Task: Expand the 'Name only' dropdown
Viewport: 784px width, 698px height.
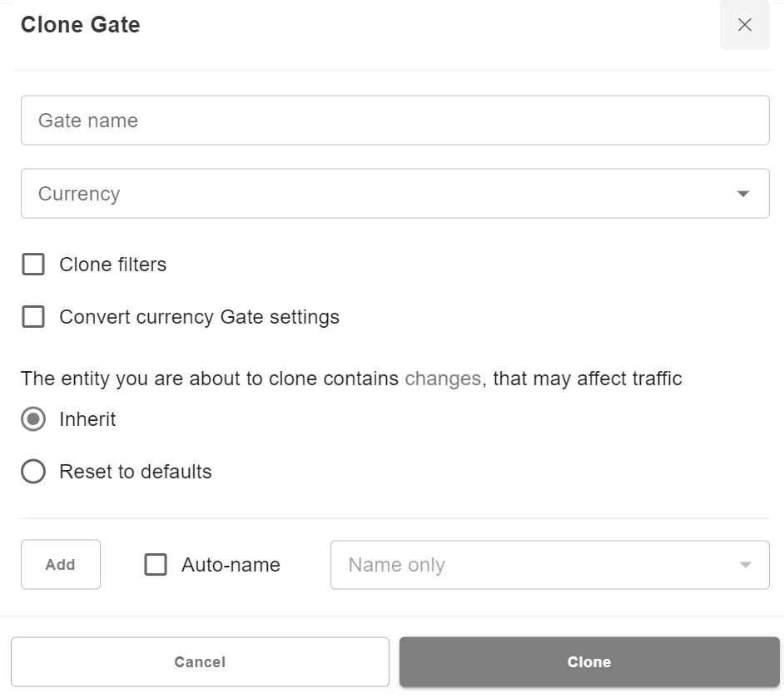Action: pos(533,565)
